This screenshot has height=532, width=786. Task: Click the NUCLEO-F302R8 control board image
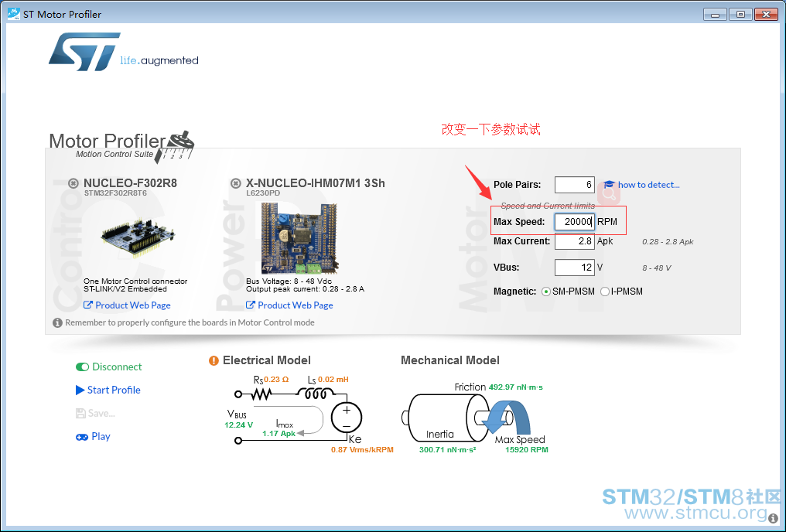click(138, 237)
